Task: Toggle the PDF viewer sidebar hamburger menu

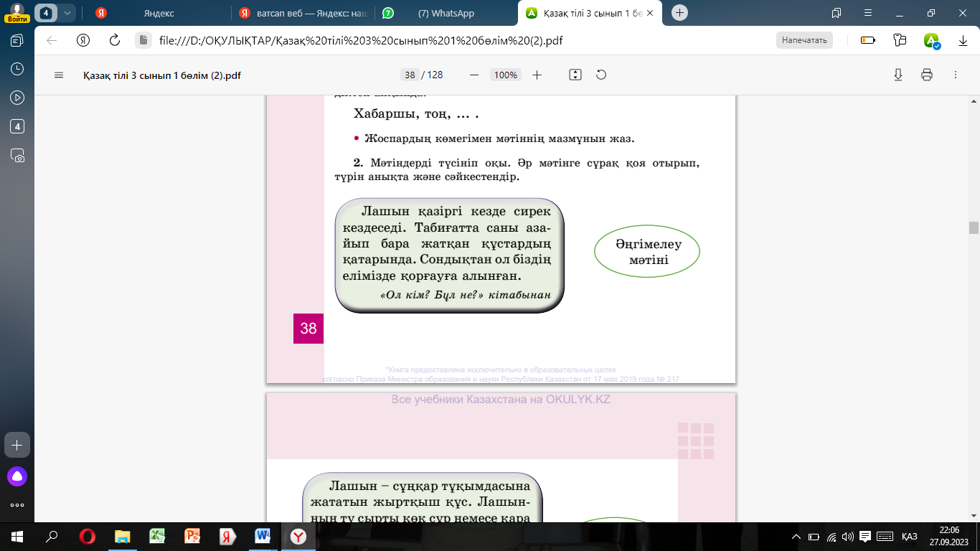Action: [x=59, y=75]
